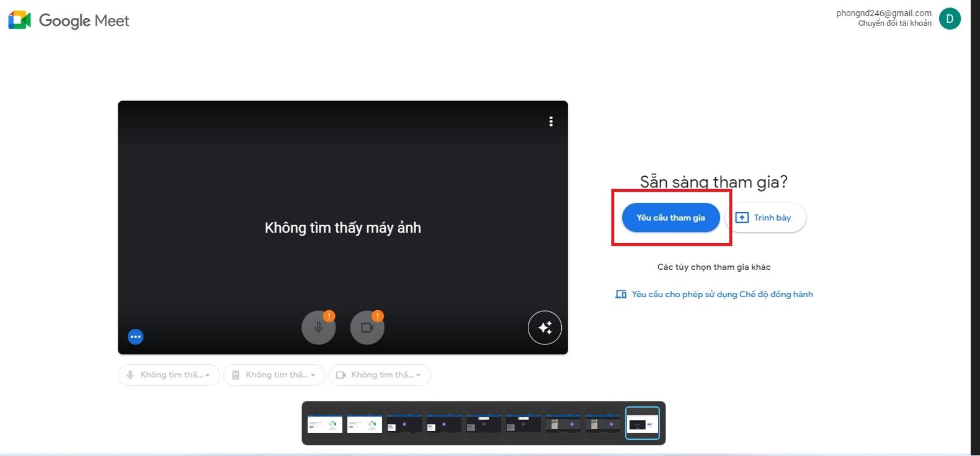The height and width of the screenshot is (456, 980).
Task: Open the account avatar "D" menu
Action: coord(949,19)
